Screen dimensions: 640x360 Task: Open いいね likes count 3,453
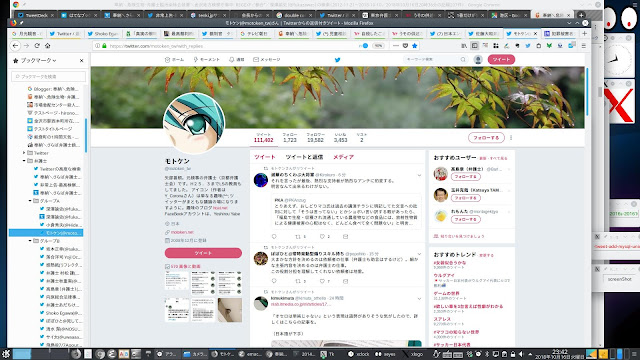[x=340, y=138]
